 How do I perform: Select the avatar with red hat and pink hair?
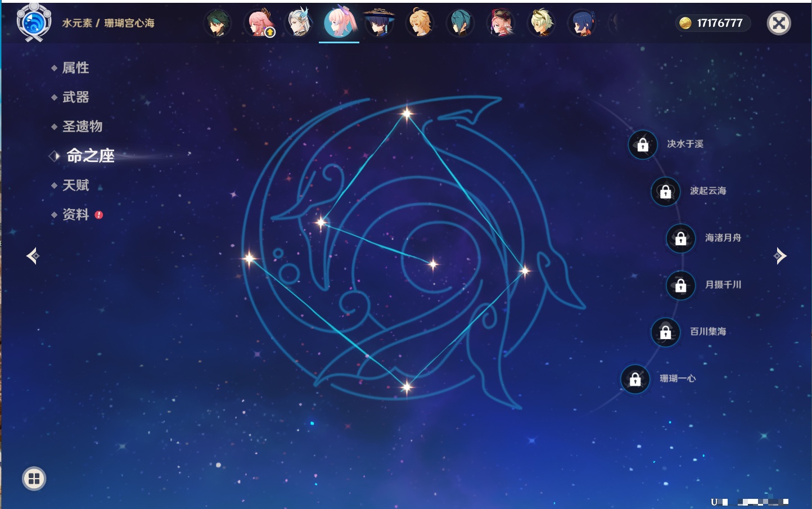point(501,23)
